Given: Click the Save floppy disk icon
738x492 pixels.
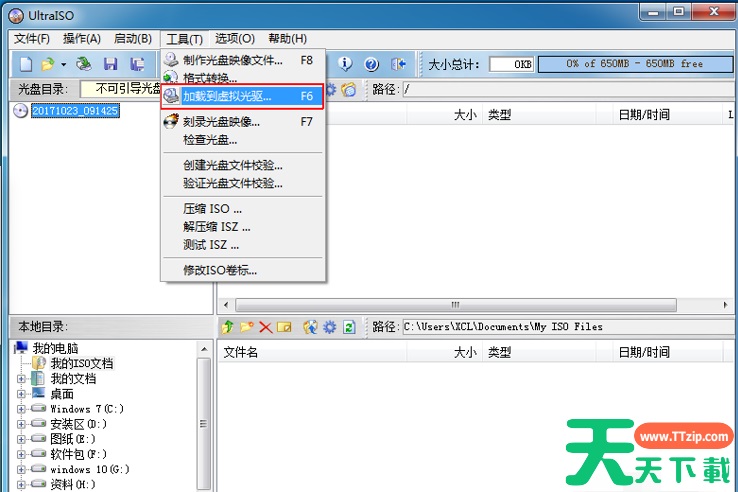Looking at the screenshot, I should (x=111, y=64).
